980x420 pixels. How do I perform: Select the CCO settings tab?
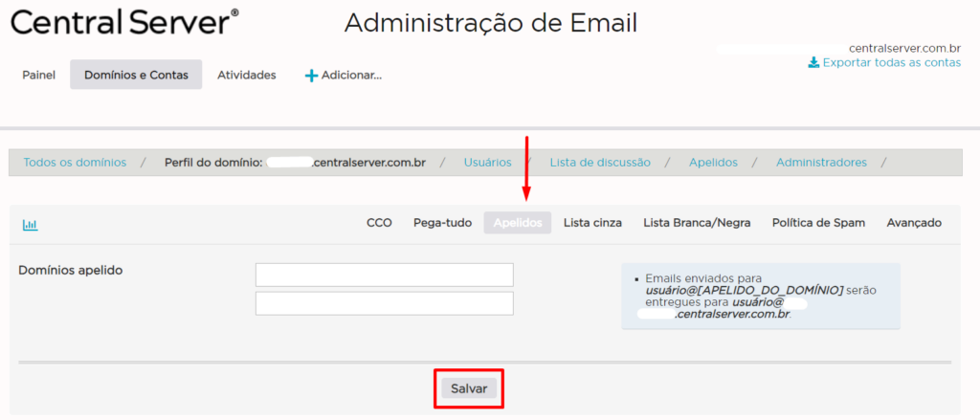(379, 223)
